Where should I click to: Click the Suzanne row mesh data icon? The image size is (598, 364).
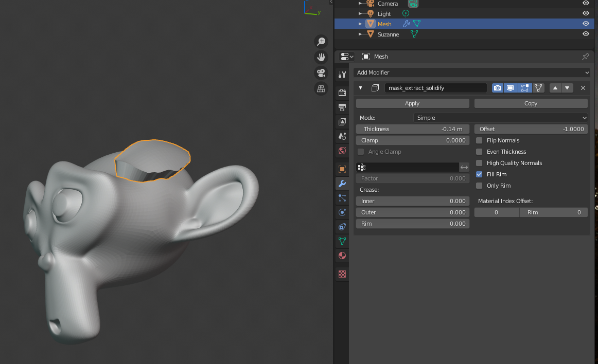[x=414, y=34]
